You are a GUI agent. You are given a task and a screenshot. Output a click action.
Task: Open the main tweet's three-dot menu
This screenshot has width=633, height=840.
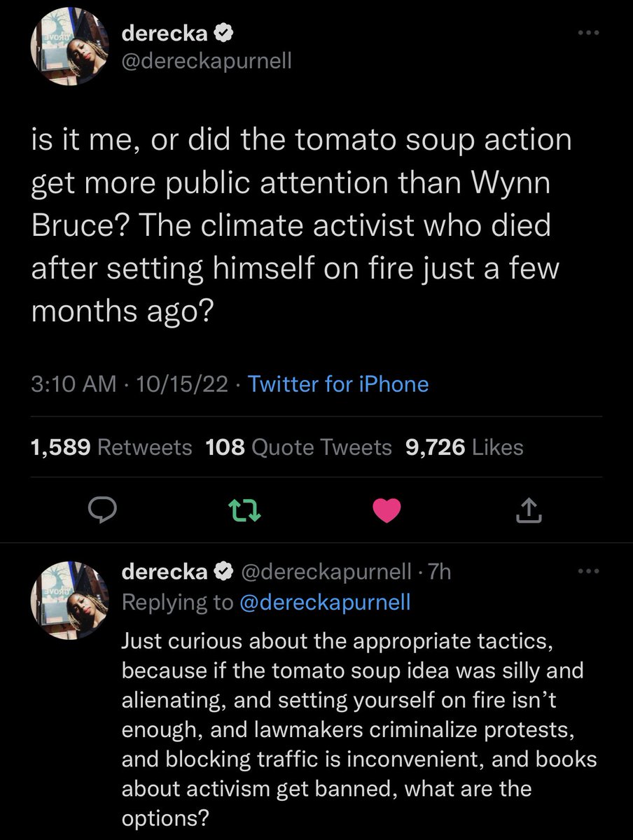click(588, 34)
